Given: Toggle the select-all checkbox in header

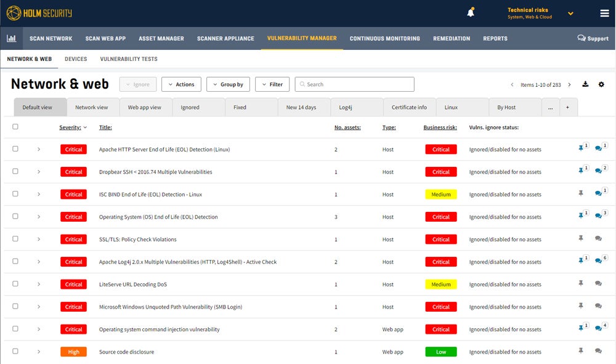Looking at the screenshot, I should click(x=15, y=127).
